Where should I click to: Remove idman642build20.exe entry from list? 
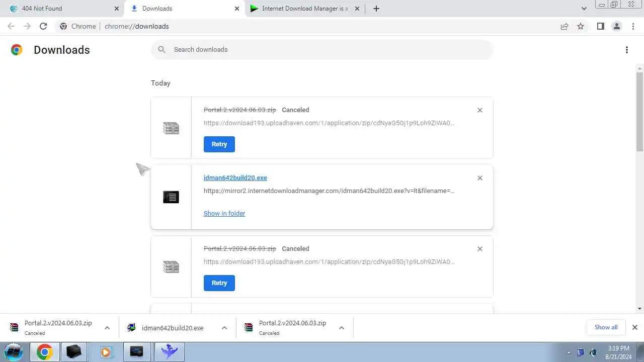pyautogui.click(x=480, y=178)
